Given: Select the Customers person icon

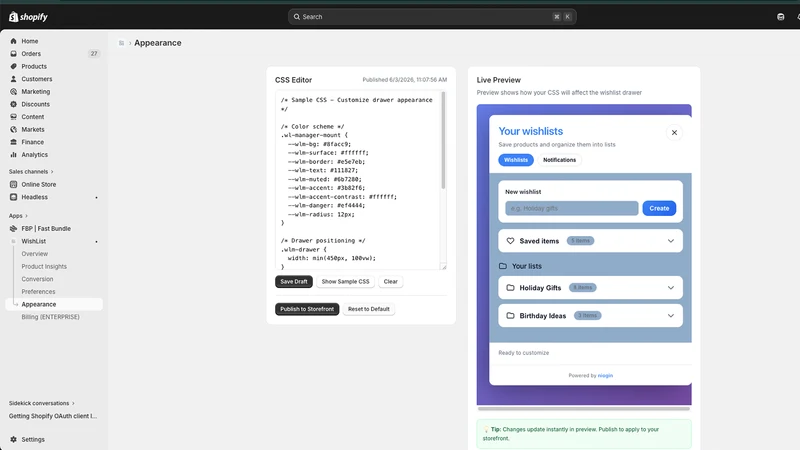Looking at the screenshot, I should point(13,79).
